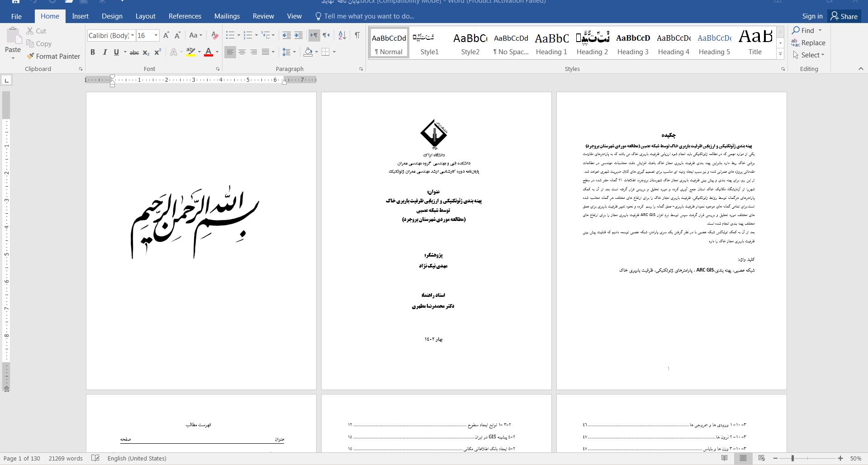This screenshot has height=465, width=868.
Task: Click the Format Painter brush icon
Action: [30, 56]
